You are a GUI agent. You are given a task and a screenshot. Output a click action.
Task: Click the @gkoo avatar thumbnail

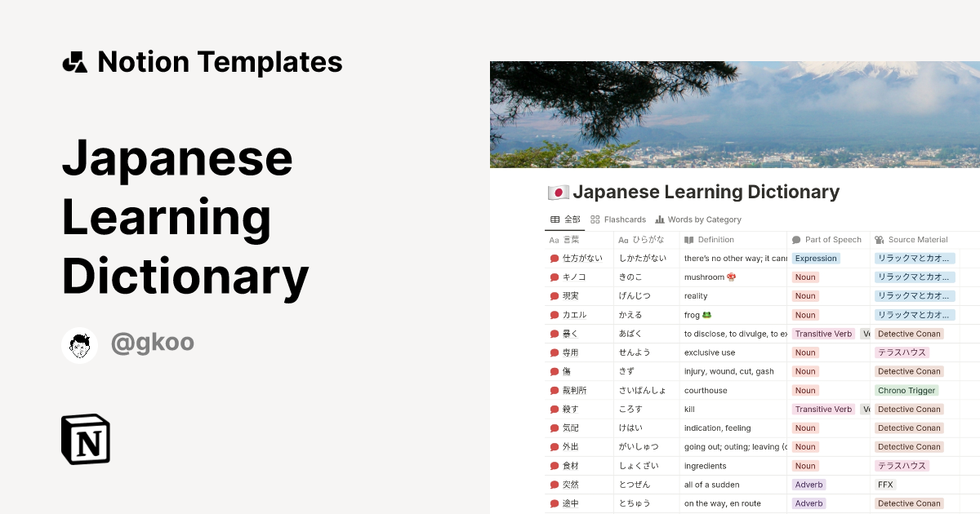79,344
